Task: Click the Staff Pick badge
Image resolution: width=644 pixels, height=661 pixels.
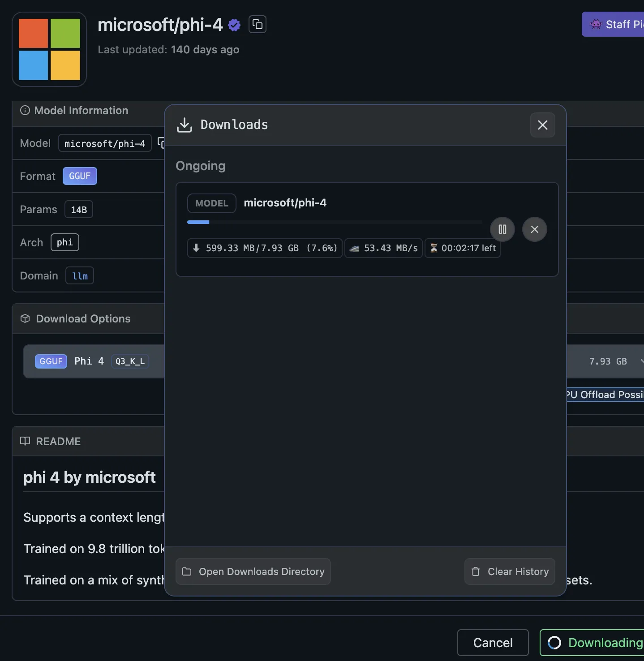Action: tap(613, 24)
